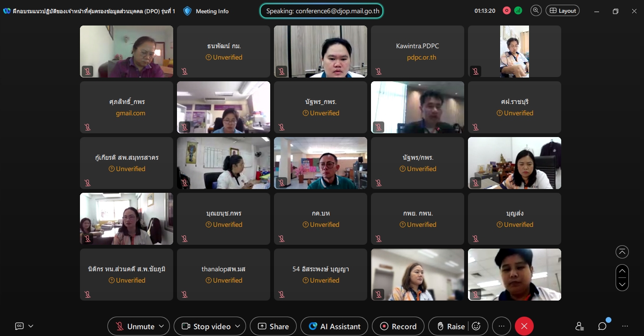644x336 pixels.
Task: Open the participants panel
Action: point(580,326)
